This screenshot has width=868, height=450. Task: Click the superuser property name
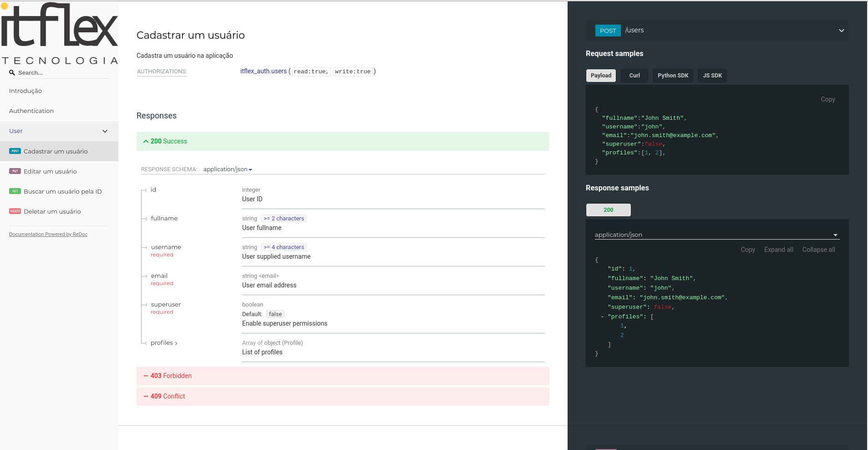[x=166, y=305]
